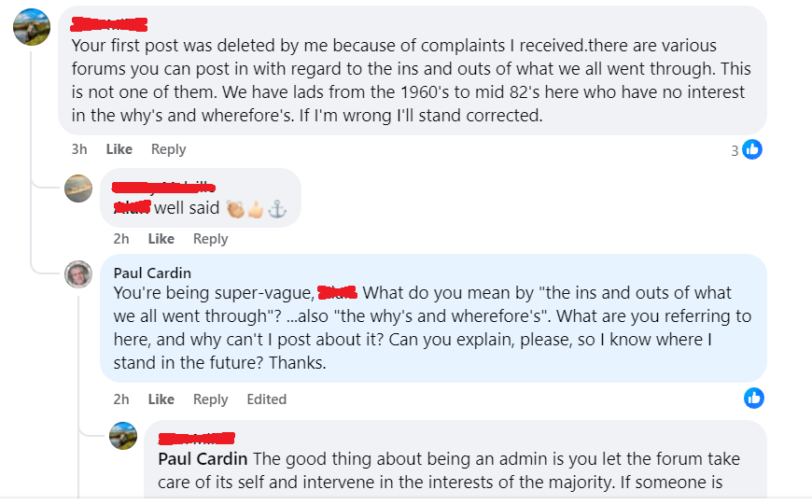Reply to the "well said" comment

pos(211,239)
